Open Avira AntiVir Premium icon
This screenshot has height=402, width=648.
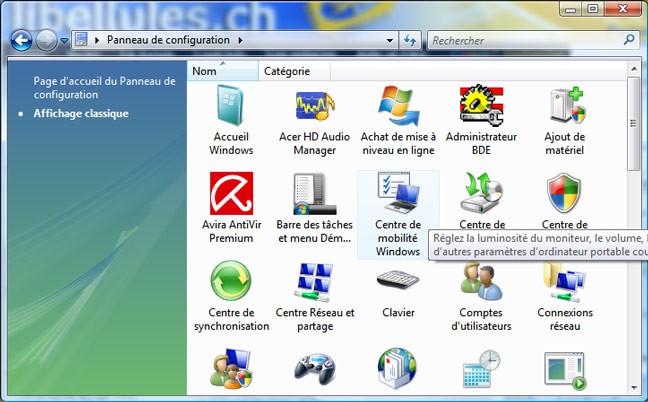click(231, 193)
